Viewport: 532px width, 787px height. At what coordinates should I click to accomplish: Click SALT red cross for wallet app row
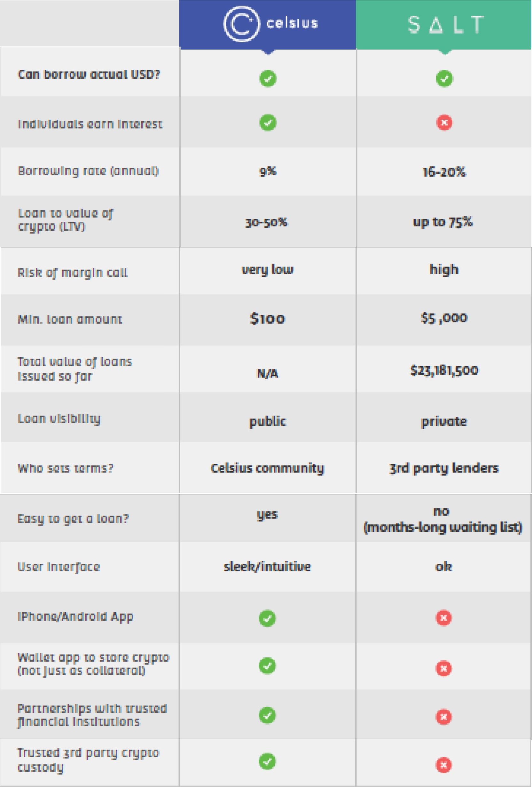click(x=444, y=669)
